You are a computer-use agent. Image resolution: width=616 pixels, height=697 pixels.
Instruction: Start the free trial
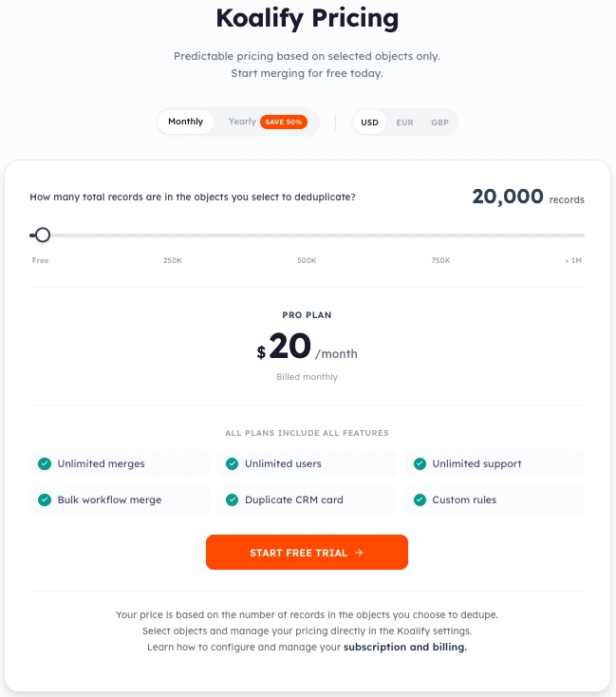click(307, 553)
